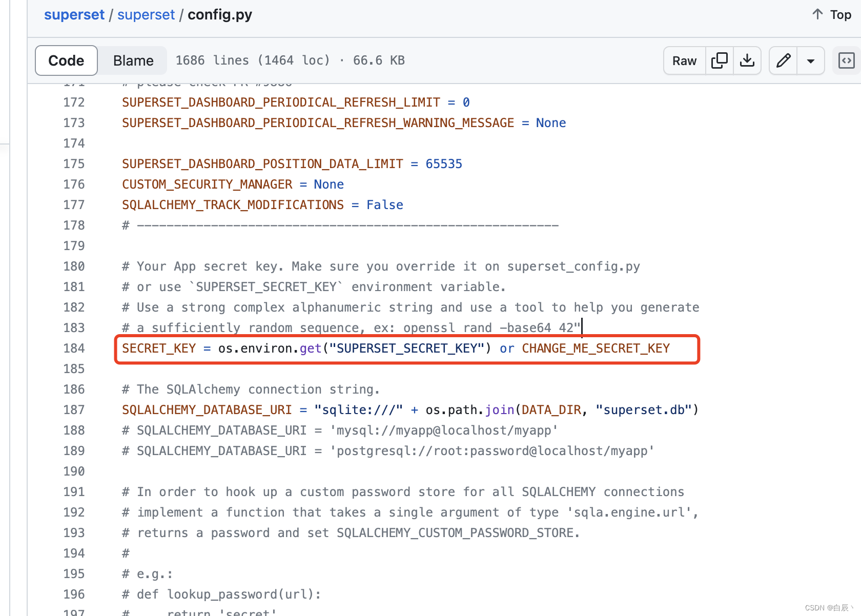Open Raw file view

(684, 60)
